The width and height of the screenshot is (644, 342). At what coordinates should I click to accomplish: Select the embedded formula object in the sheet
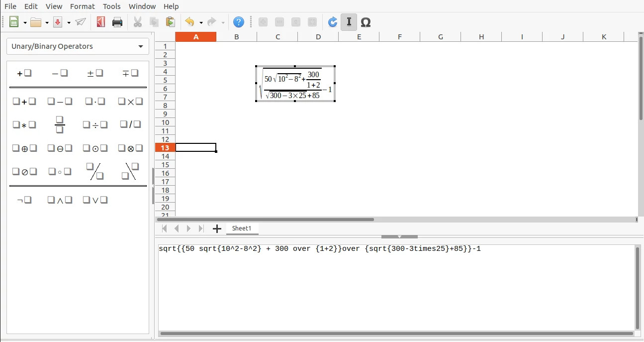point(295,84)
